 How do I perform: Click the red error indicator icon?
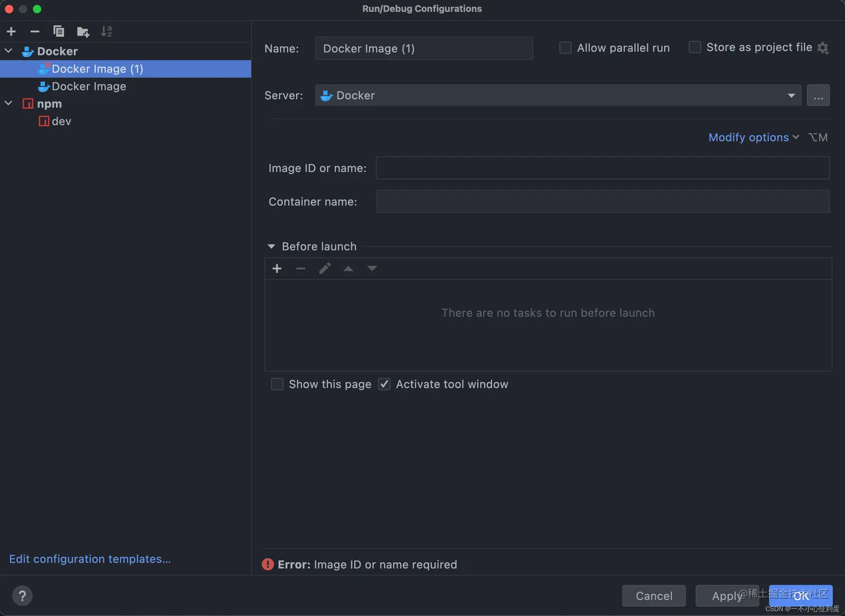pos(268,565)
